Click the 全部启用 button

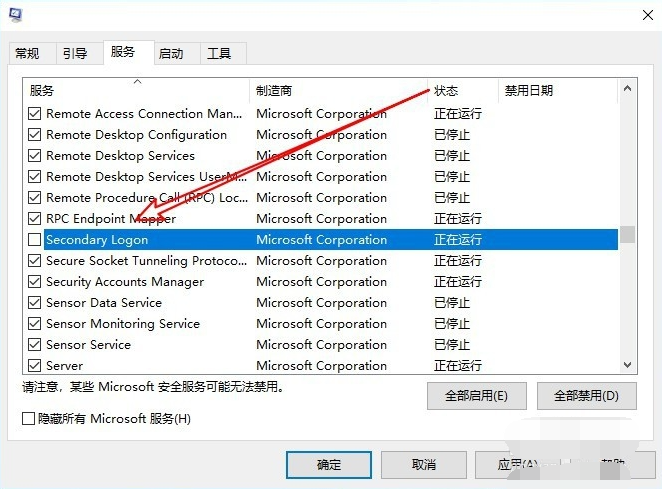(476, 396)
